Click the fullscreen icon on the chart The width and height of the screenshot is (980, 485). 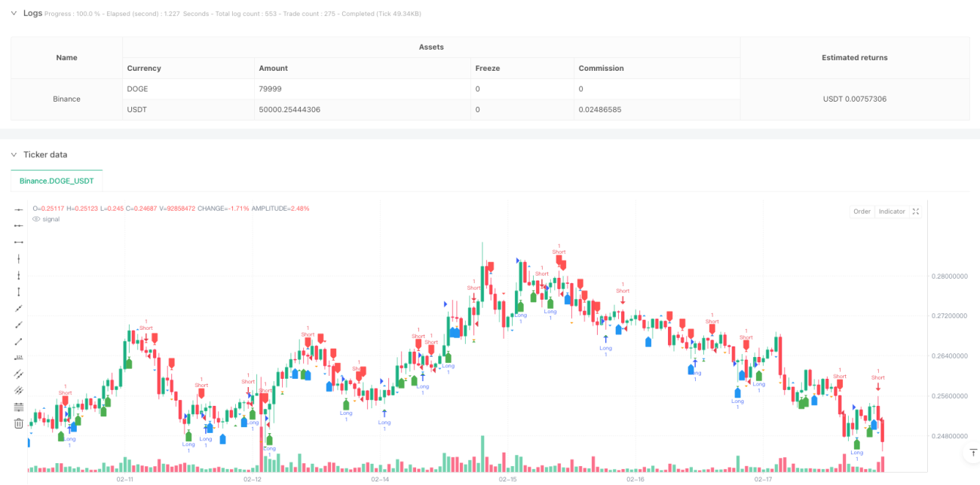916,212
